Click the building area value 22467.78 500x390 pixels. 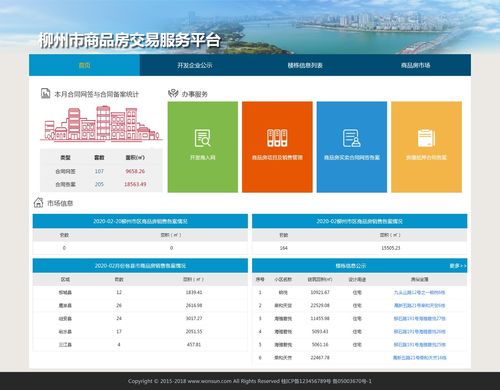[320, 358]
